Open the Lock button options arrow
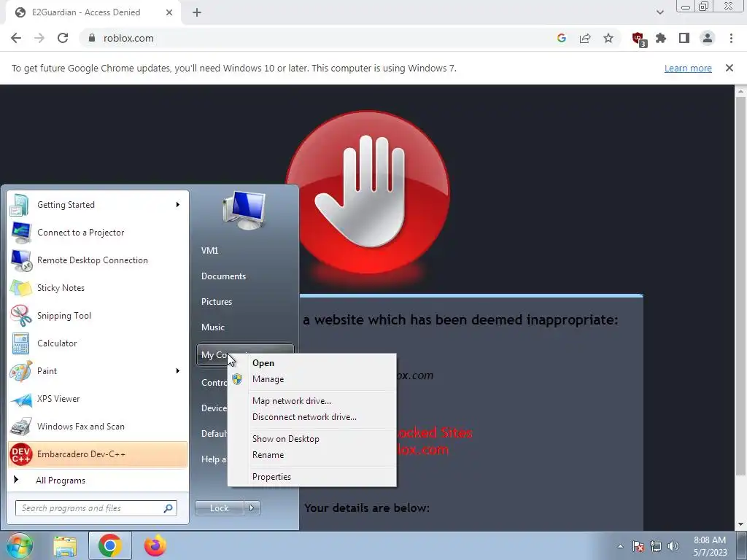This screenshot has width=747, height=560. tap(252, 508)
